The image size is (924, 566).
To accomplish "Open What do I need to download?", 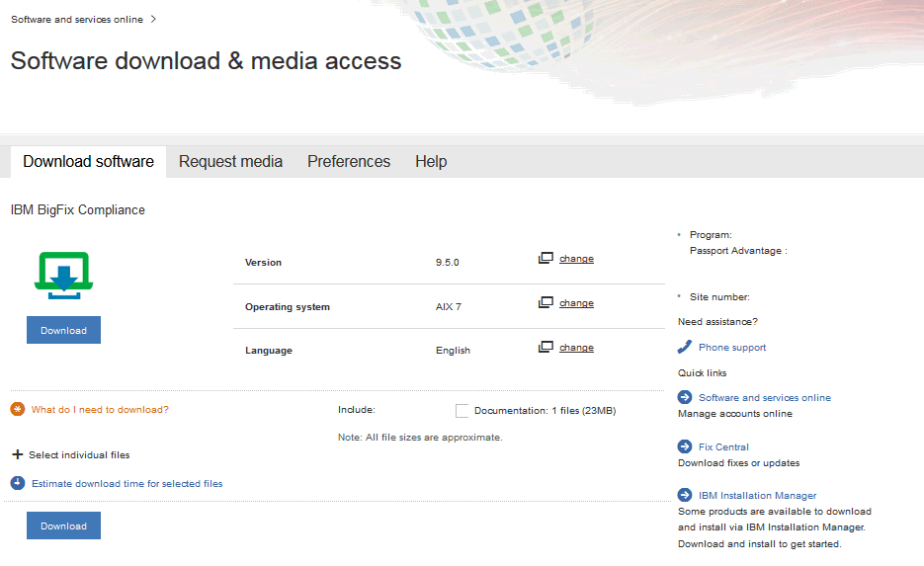I will pos(100,409).
